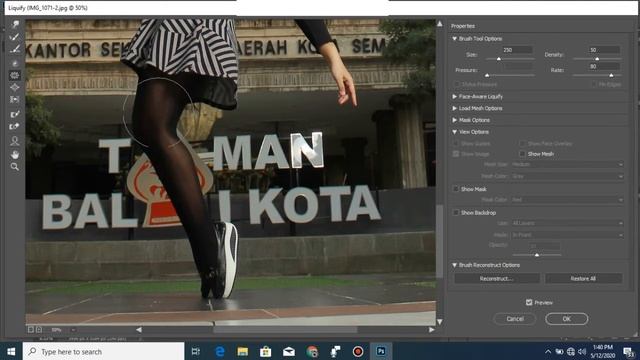Enable the Show Mask checkbox

tap(456, 189)
